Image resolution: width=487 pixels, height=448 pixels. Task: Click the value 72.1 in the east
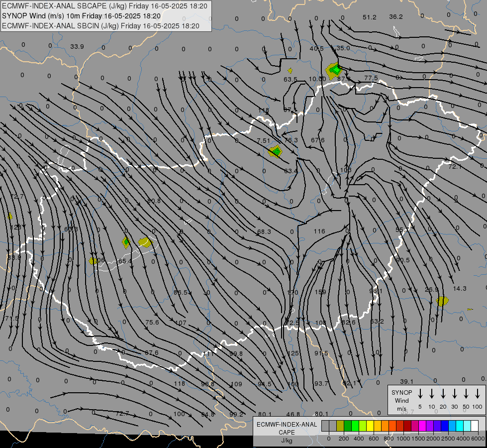[x=455, y=167]
